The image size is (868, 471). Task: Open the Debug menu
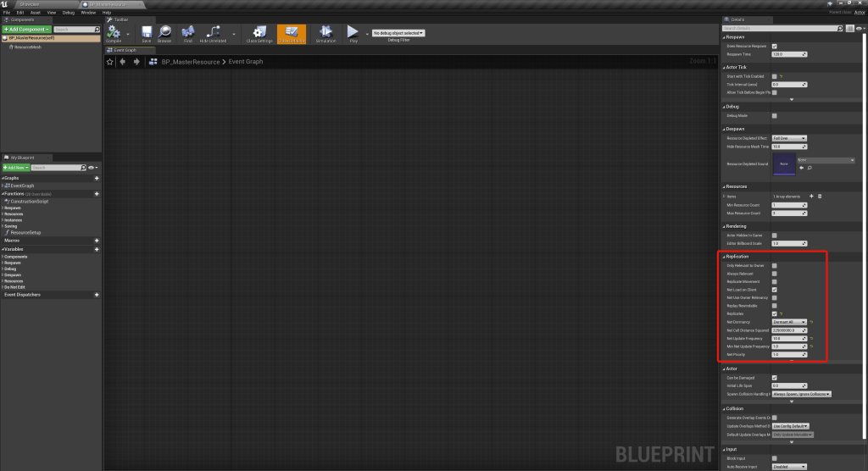coord(68,12)
